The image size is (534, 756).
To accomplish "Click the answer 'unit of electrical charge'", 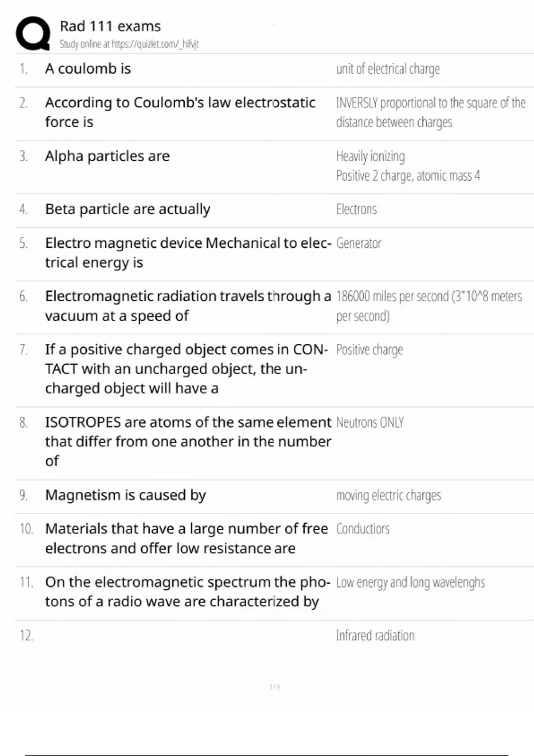I will pyautogui.click(x=388, y=69).
